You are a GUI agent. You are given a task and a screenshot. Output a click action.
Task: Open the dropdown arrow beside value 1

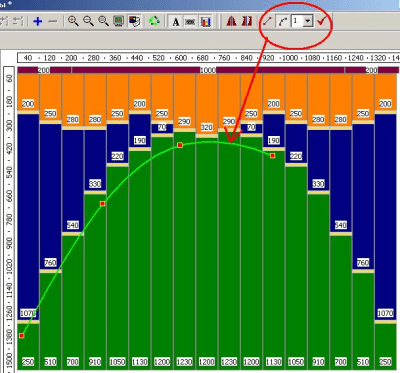(x=308, y=22)
